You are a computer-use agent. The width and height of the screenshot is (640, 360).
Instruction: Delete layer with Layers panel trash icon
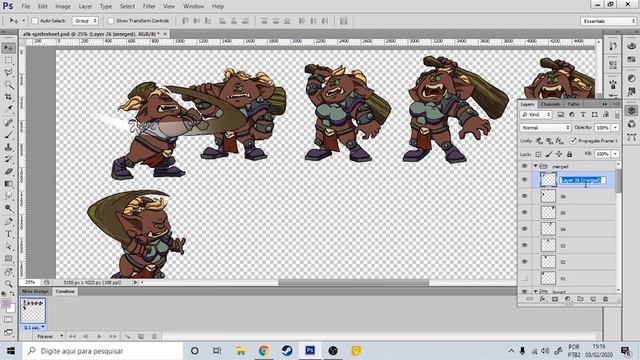click(x=605, y=299)
